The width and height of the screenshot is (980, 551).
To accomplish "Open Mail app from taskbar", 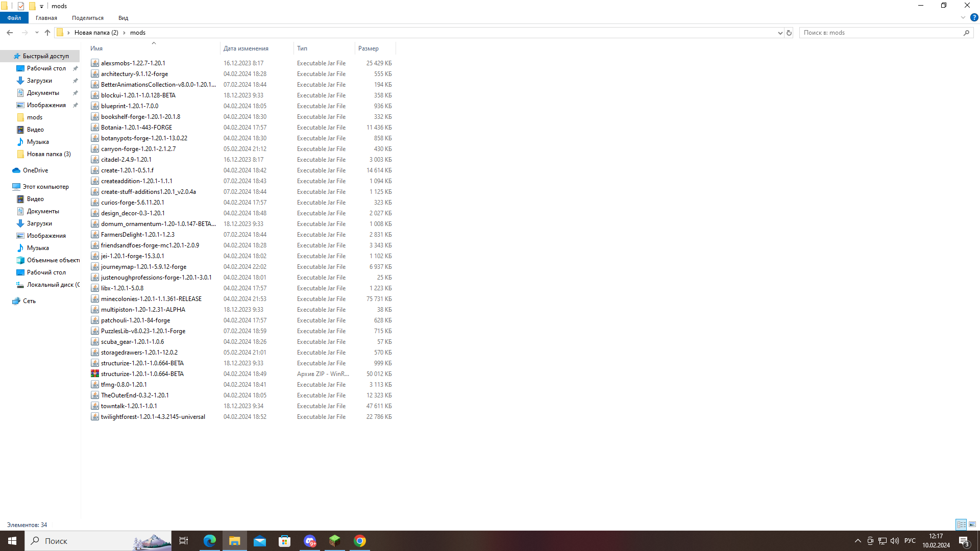I will 260,541.
